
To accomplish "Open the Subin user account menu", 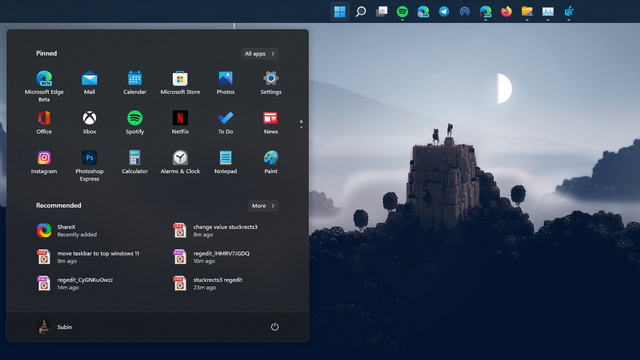I will point(55,327).
